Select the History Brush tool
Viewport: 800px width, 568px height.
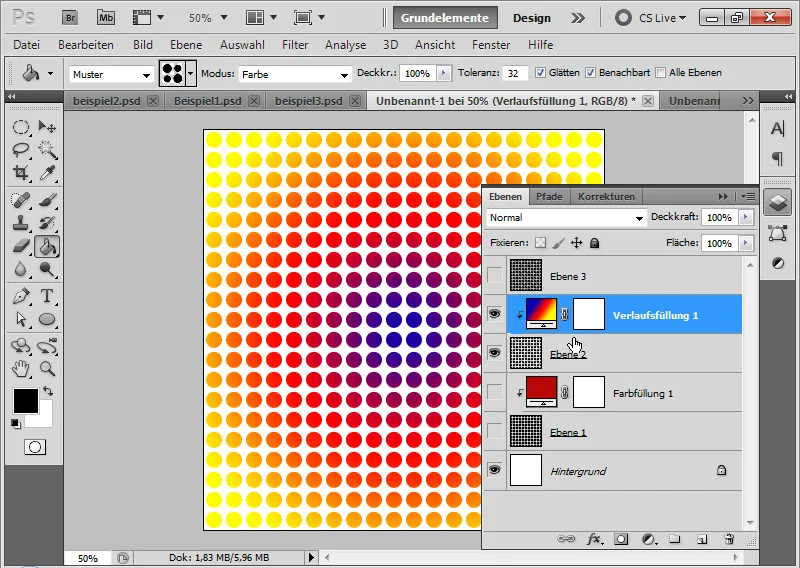click(x=47, y=223)
